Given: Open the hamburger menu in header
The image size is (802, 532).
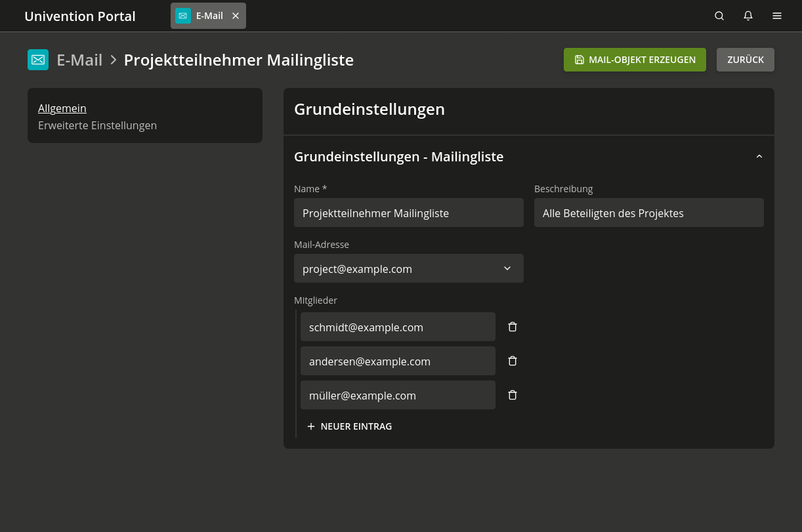Looking at the screenshot, I should (x=777, y=16).
